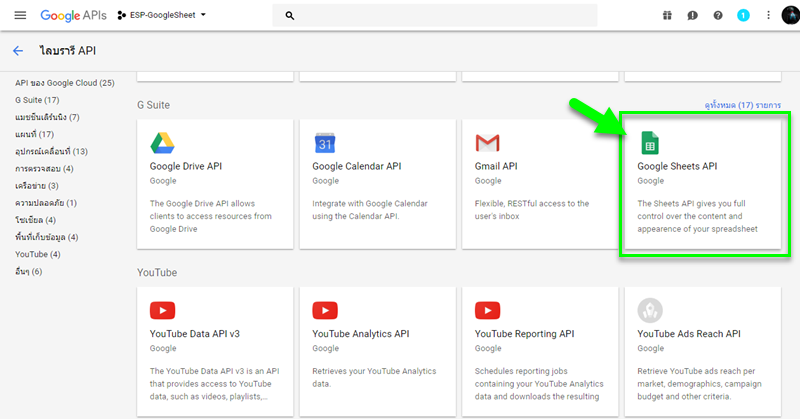The height and width of the screenshot is (419, 800).
Task: Click the search magnifier icon
Action: 290,16
